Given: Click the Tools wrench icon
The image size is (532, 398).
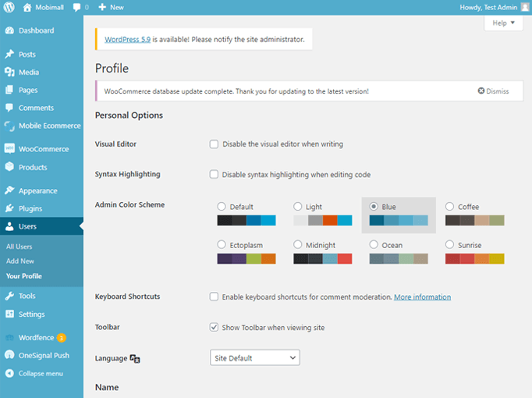Looking at the screenshot, I should [9, 297].
